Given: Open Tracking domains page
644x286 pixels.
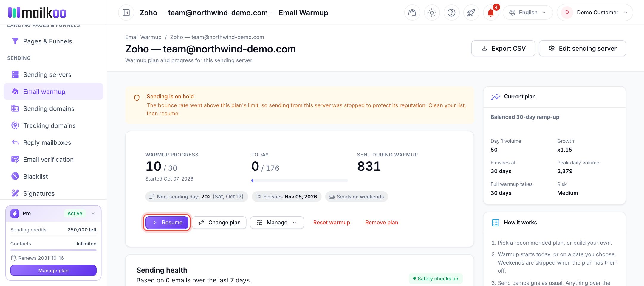Looking at the screenshot, I should (x=53, y=125).
